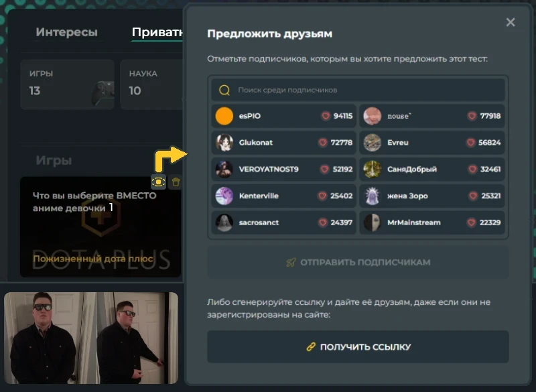Image resolution: width=536 pixels, height=392 pixels.
Task: Select subscriber Kenterville
Action: point(283,196)
